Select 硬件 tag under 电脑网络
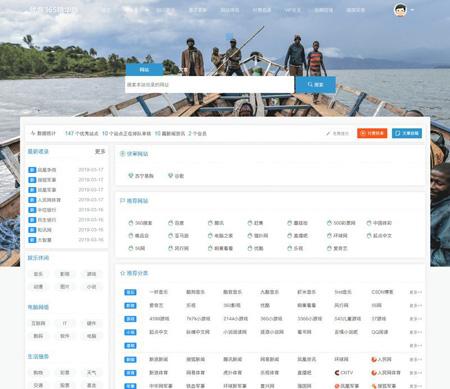The width and height of the screenshot is (450, 389). click(x=91, y=323)
